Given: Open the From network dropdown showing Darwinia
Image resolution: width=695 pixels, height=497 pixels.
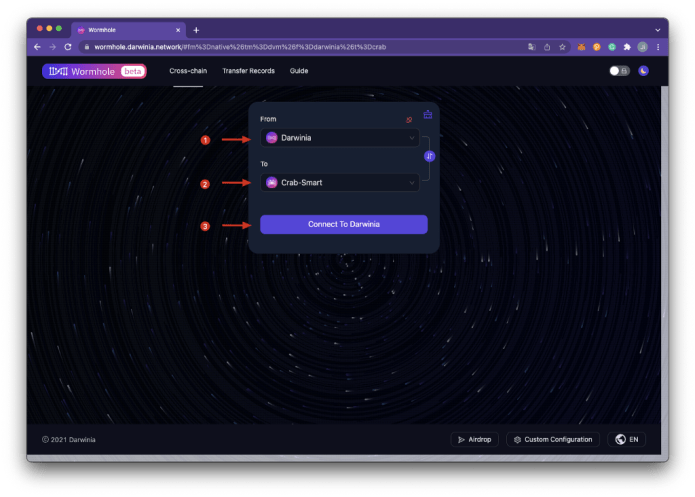Looking at the screenshot, I should coord(340,138).
